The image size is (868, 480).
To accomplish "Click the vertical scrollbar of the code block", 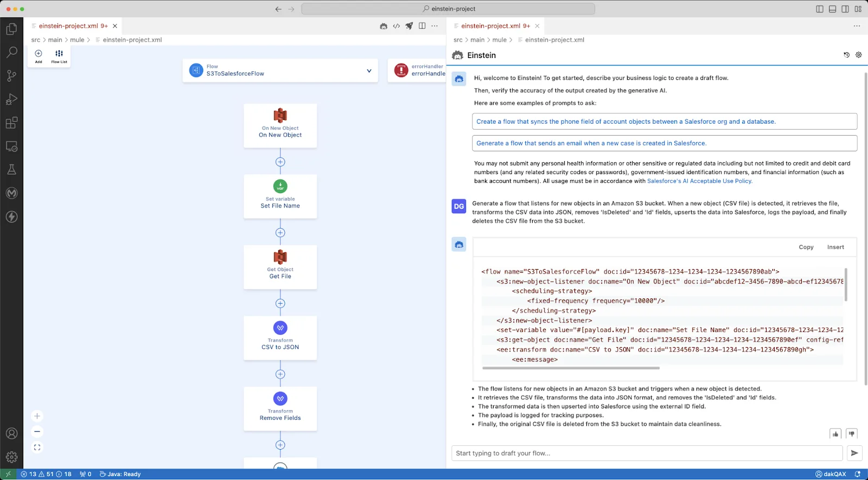I will 846,284.
